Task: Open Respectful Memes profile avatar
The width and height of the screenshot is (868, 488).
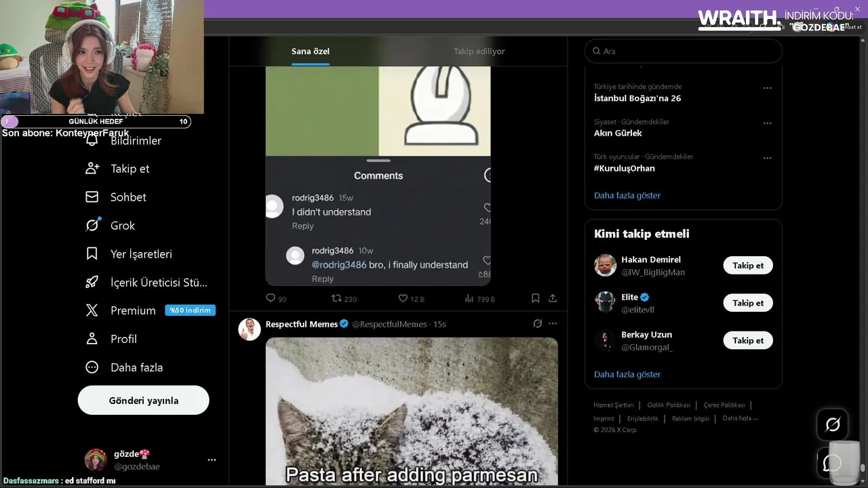Action: pyautogui.click(x=250, y=329)
